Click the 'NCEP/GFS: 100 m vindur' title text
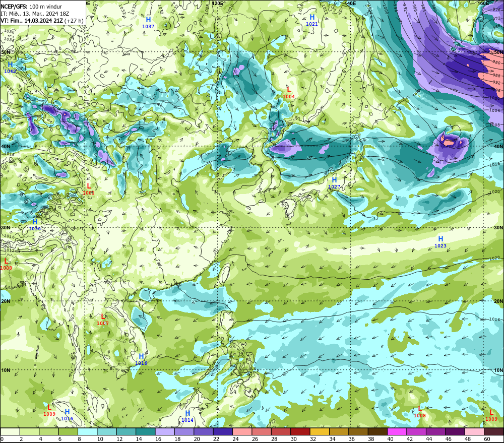The width and height of the screenshot is (504, 443). click(x=31, y=7)
